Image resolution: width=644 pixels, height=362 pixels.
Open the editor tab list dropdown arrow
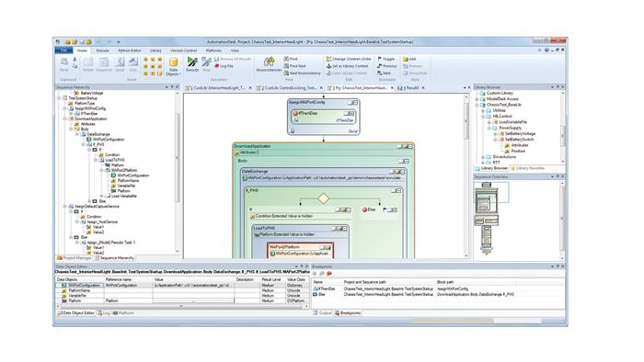pyautogui.click(x=465, y=87)
